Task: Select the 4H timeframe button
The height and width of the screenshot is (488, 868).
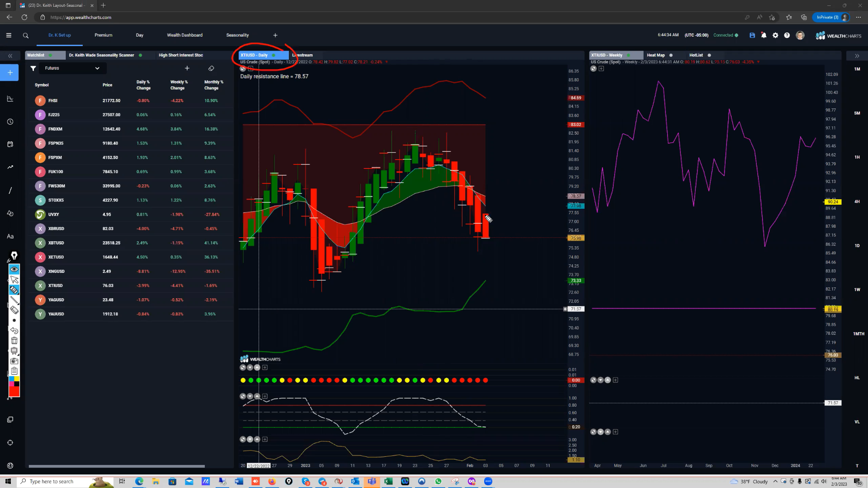Action: point(857,202)
